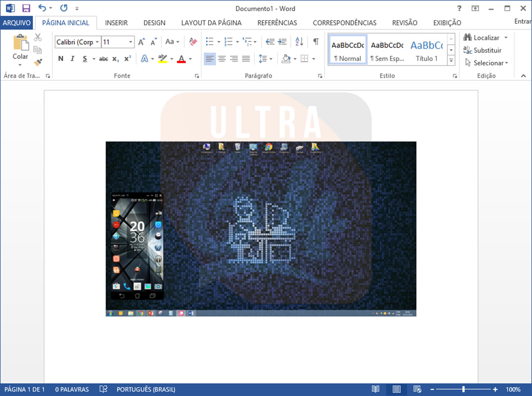Select the inserted desktop screenshot image

[x=261, y=229]
